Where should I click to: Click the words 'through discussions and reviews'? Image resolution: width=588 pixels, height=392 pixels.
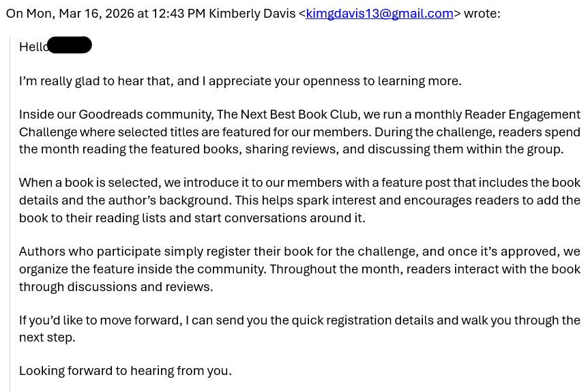(x=116, y=287)
